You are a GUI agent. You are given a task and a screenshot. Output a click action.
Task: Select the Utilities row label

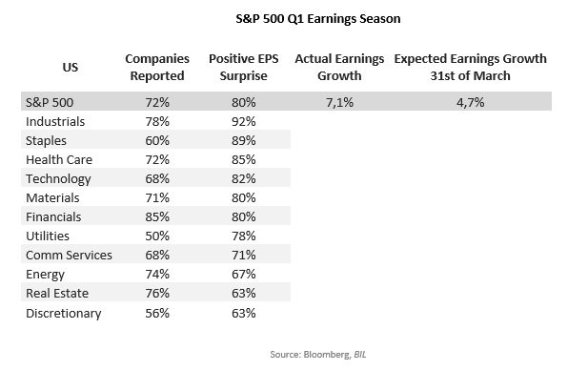(x=48, y=236)
